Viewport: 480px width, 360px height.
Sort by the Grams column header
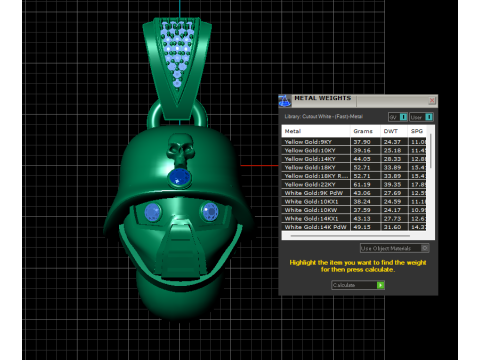coord(365,131)
